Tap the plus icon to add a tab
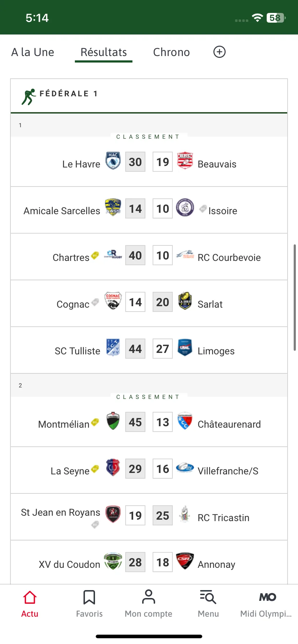The image size is (298, 644). [220, 52]
